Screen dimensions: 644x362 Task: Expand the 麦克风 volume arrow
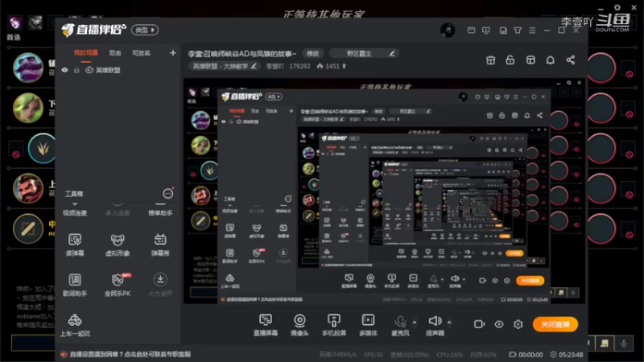(415, 323)
